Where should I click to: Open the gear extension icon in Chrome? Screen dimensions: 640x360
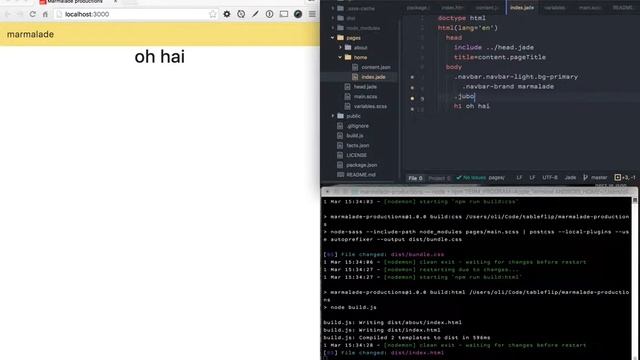click(227, 14)
